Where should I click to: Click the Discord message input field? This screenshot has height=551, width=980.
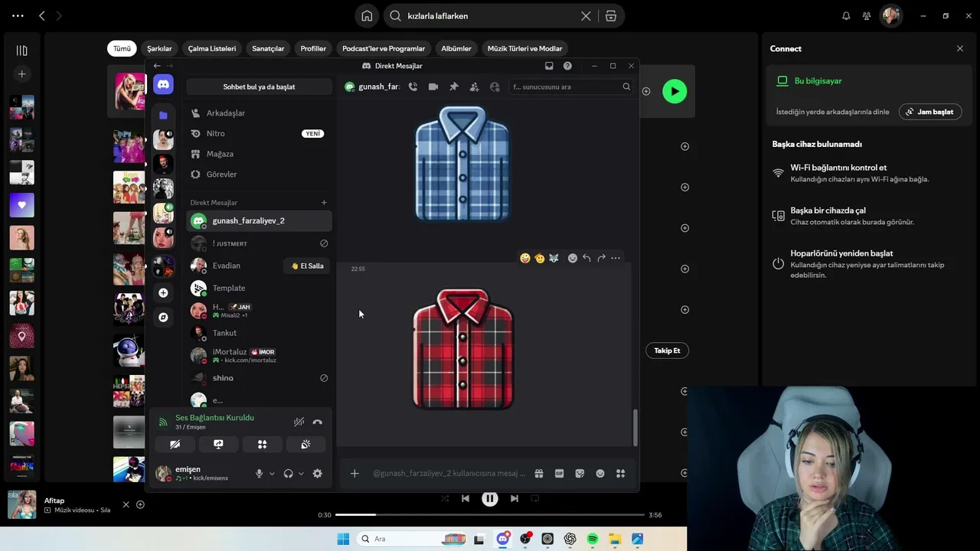pyautogui.click(x=449, y=474)
